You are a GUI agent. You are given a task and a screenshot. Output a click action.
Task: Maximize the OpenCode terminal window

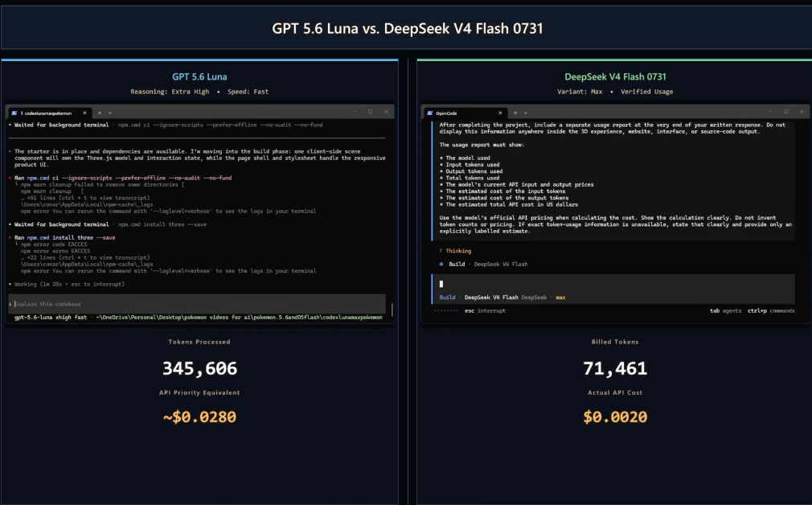tap(785, 112)
